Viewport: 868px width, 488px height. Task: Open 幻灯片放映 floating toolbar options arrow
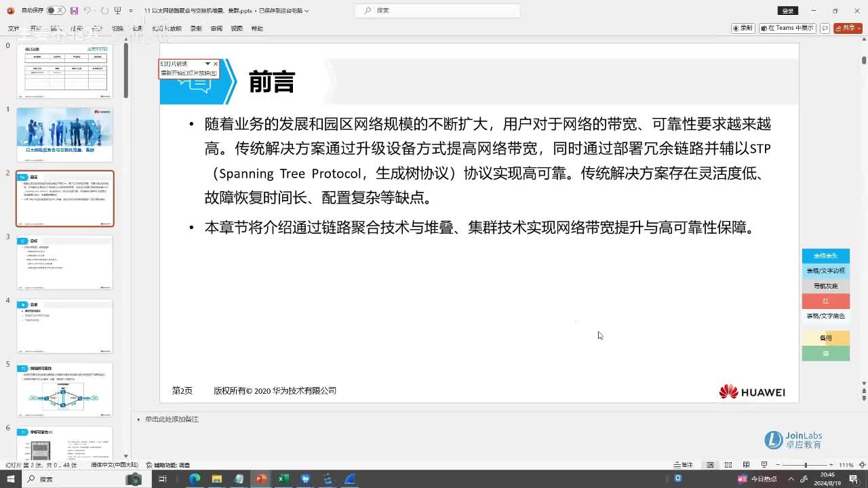tap(208, 64)
